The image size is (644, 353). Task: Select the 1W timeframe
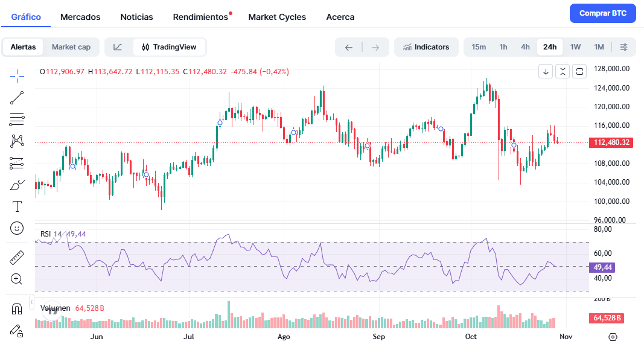tap(575, 47)
